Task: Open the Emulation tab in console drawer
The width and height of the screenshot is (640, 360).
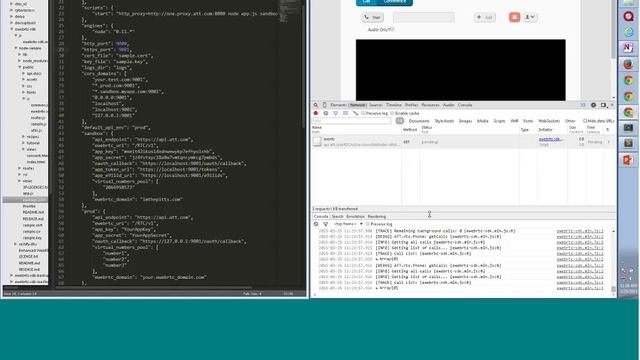Action: [x=356, y=216]
